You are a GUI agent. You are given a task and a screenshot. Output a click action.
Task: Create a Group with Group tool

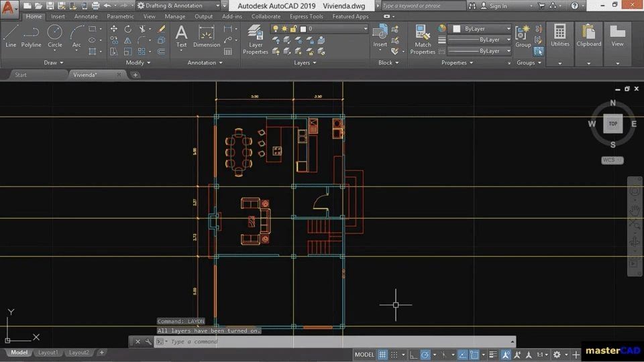pos(523,36)
